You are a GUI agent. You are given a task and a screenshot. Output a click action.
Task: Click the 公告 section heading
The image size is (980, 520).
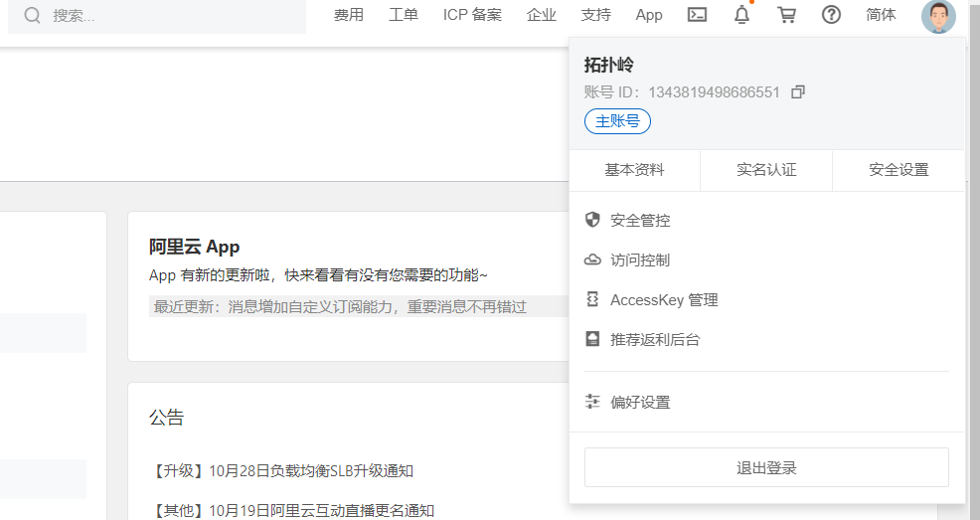click(166, 418)
